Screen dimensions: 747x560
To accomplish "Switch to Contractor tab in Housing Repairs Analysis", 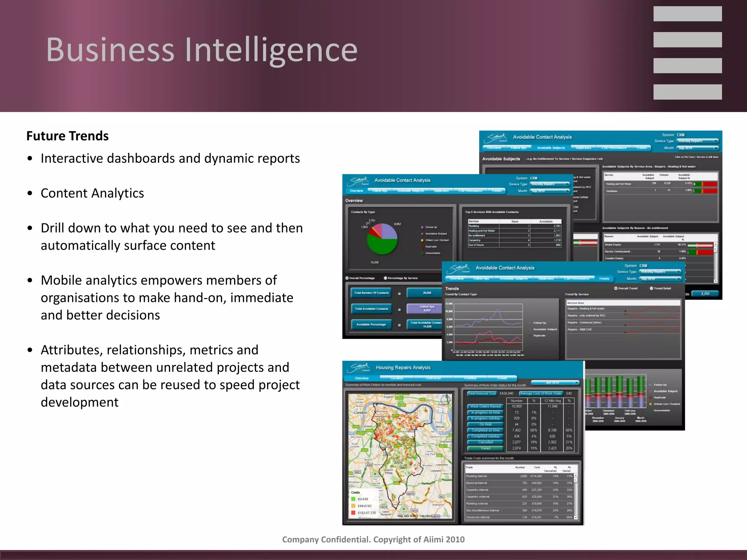I will (433, 378).
